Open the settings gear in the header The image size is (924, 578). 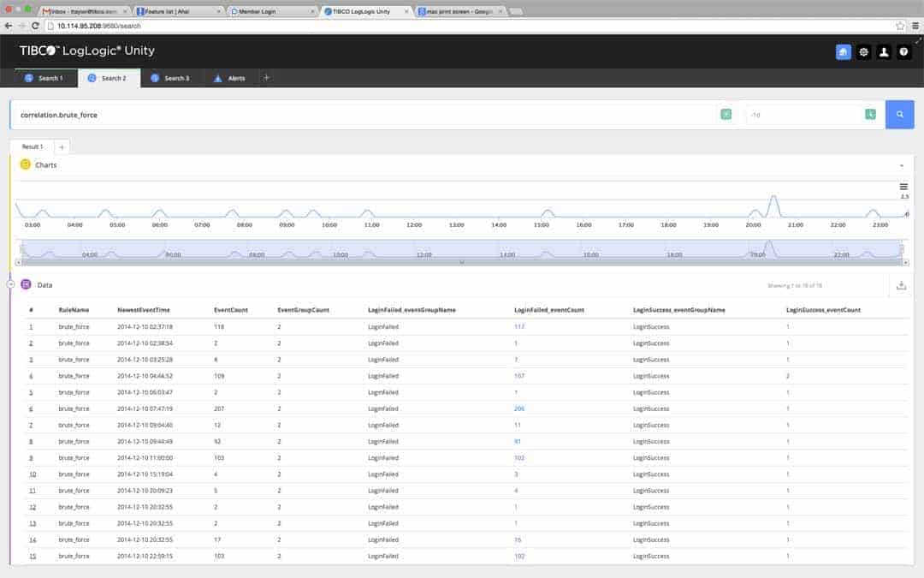(x=863, y=52)
